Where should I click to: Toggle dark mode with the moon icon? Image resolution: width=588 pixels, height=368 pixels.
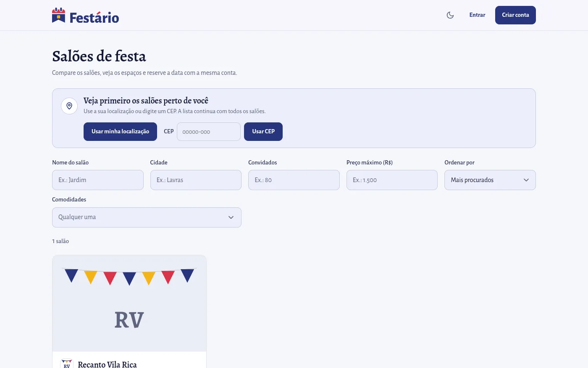tap(450, 15)
